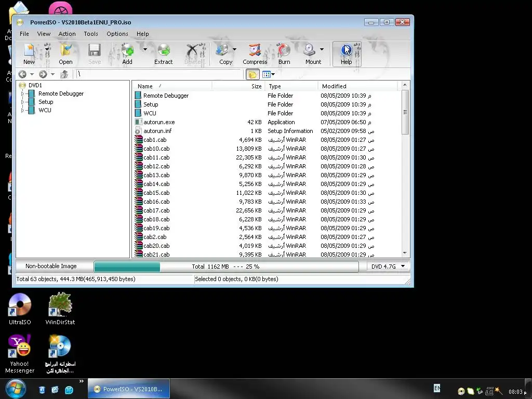The width and height of the screenshot is (532, 399).
Task: Click the EN language indicator in taskbar
Action: point(437,388)
